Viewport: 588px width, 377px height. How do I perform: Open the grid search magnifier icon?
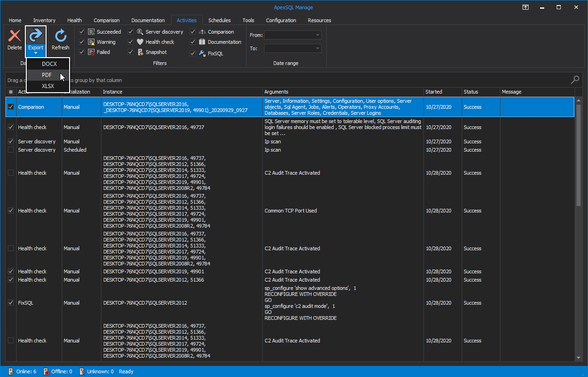tap(575, 79)
